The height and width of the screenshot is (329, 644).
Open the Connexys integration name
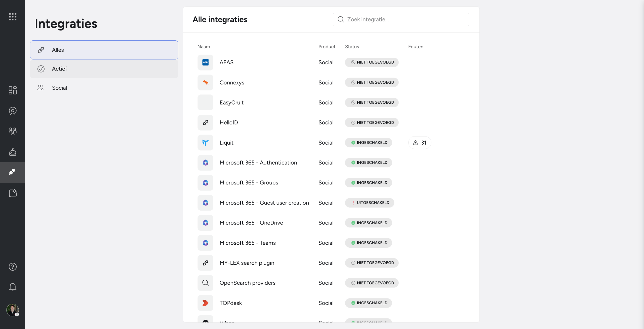tap(232, 83)
